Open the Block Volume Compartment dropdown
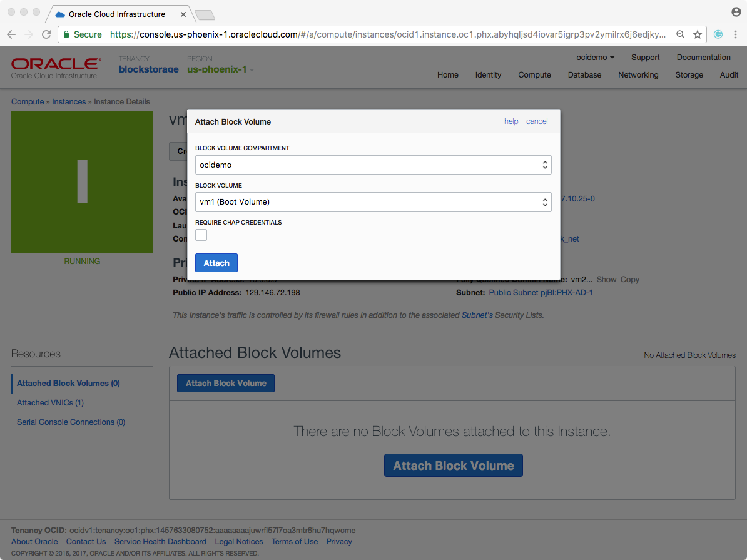 coord(373,165)
